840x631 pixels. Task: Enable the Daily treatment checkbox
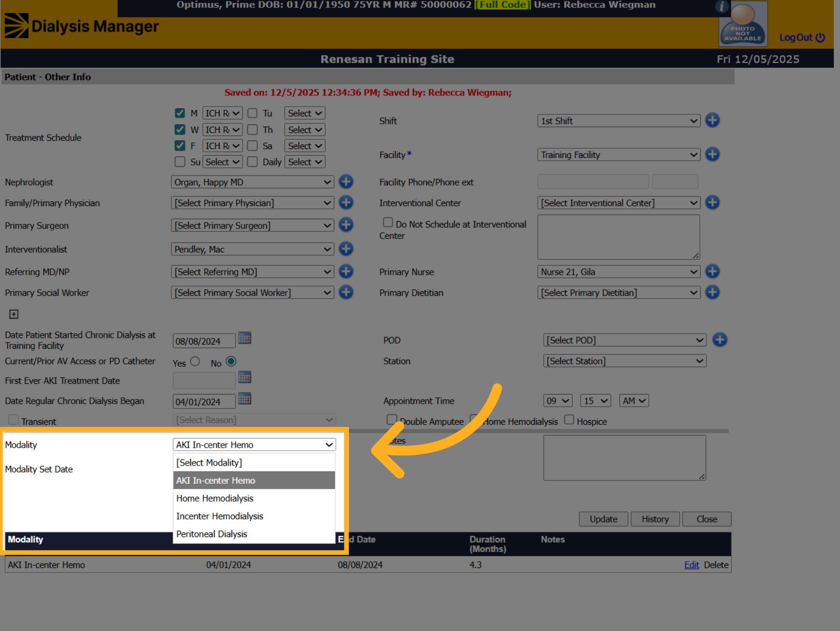252,162
